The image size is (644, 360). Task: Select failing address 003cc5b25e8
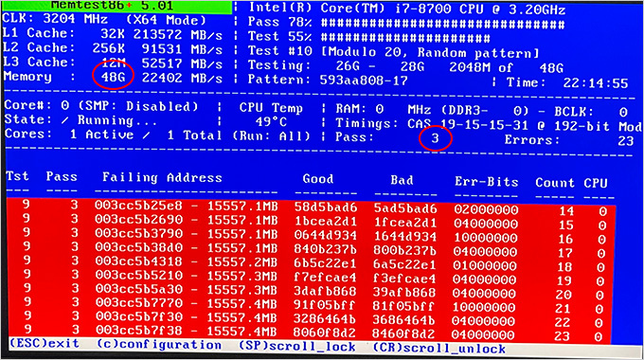(138, 205)
